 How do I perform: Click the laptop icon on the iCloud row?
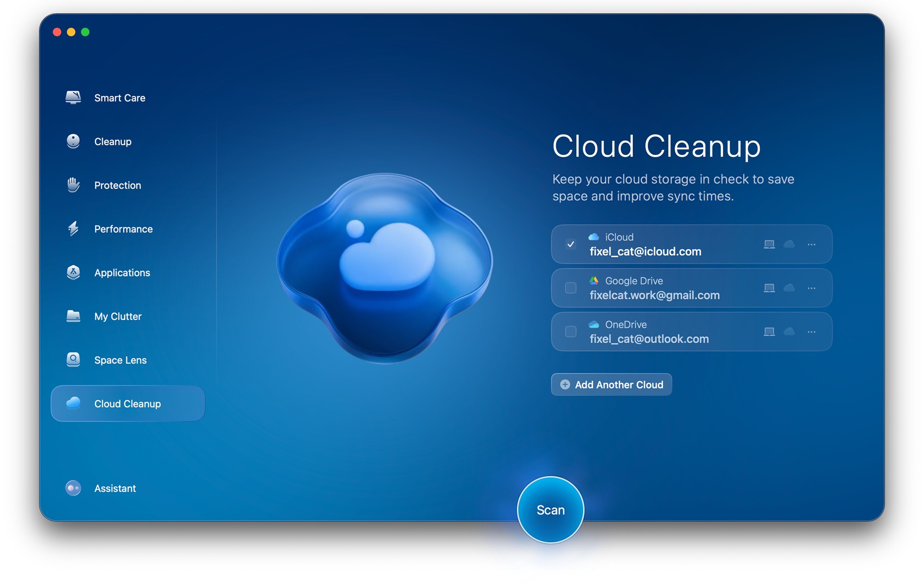tap(769, 245)
